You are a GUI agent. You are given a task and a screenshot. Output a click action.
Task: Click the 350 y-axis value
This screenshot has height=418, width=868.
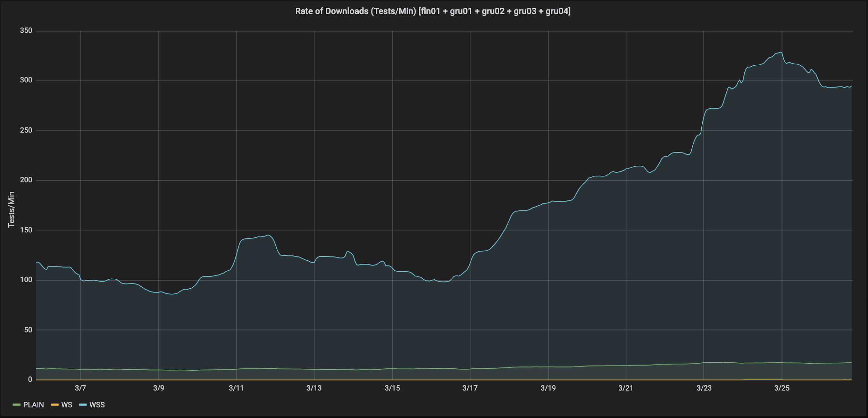pyautogui.click(x=26, y=31)
